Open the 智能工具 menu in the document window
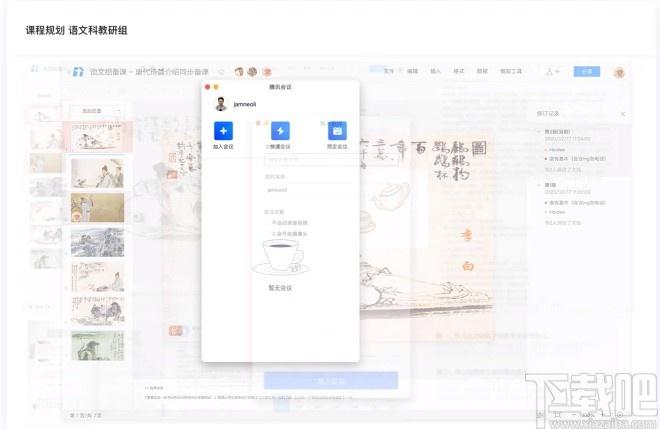 pos(511,71)
